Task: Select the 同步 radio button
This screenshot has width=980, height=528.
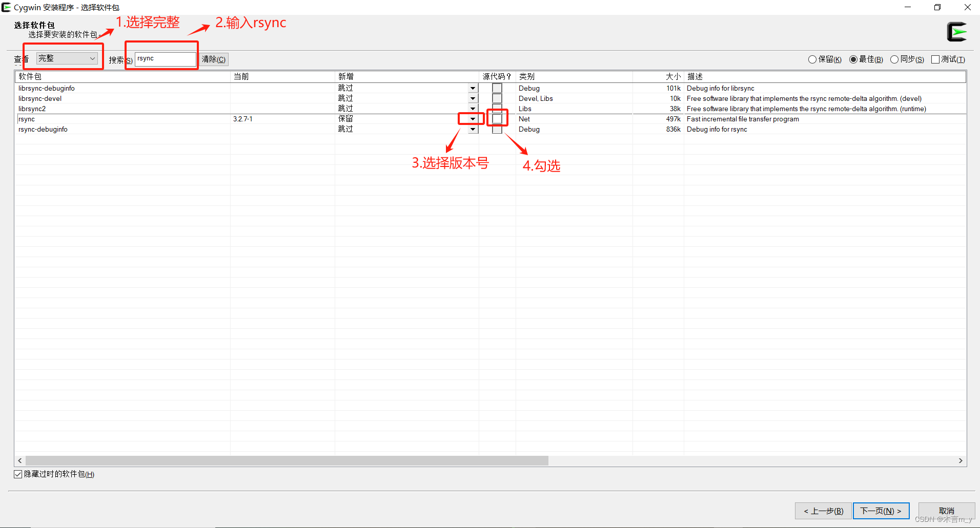Action: pyautogui.click(x=907, y=59)
